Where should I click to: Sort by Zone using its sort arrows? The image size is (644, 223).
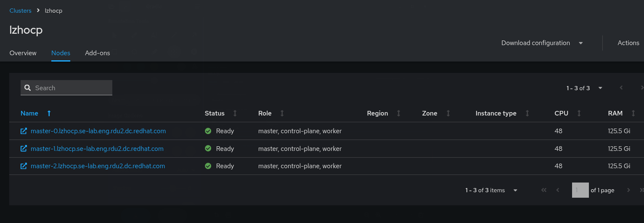pyautogui.click(x=448, y=113)
